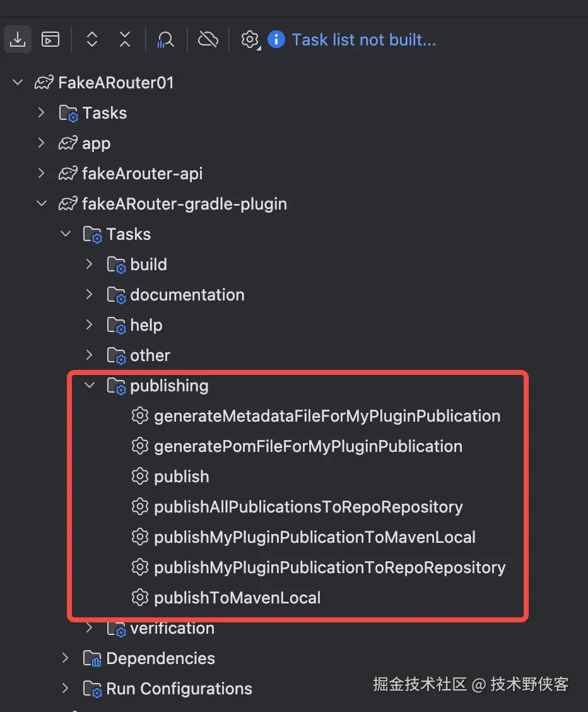The width and height of the screenshot is (588, 712).
Task: Expand the fakeArouter-api module
Action: [x=42, y=174]
